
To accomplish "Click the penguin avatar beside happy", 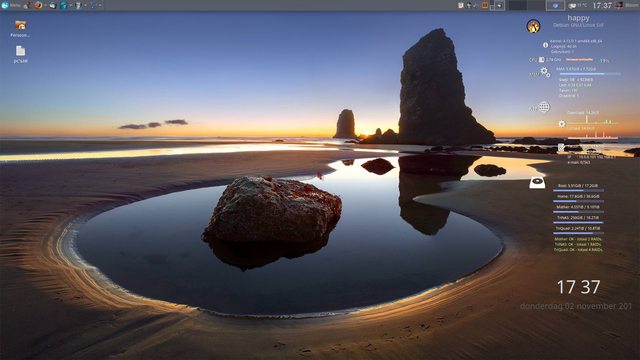I will coord(533,26).
